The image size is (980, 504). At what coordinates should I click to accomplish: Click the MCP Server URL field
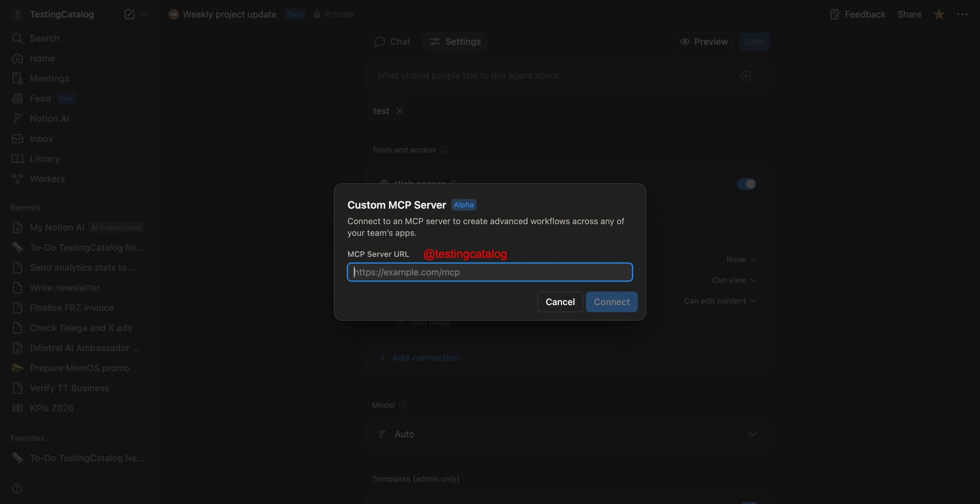490,272
